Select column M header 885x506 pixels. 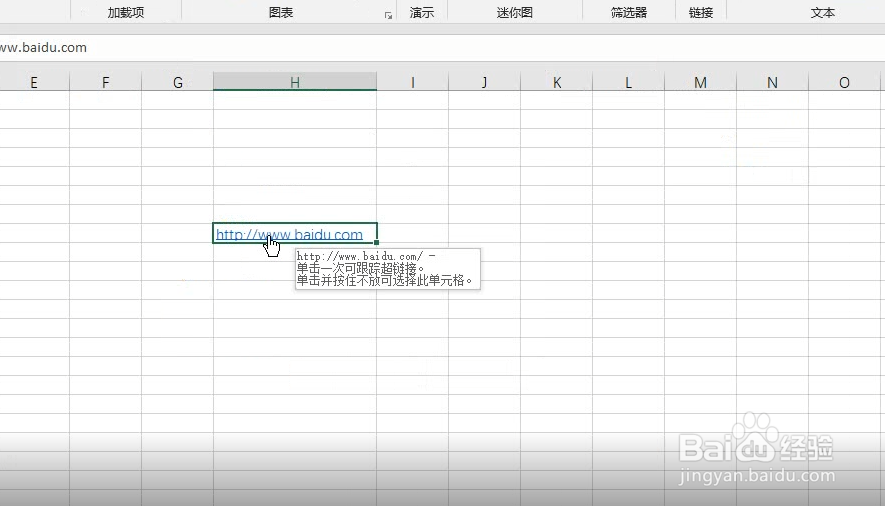click(x=700, y=82)
